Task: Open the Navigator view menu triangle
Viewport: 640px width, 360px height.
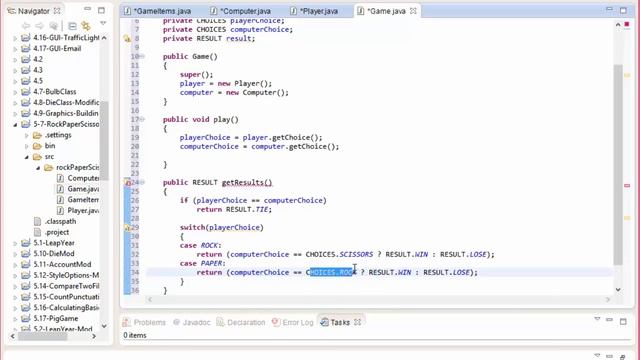Action: (103, 23)
